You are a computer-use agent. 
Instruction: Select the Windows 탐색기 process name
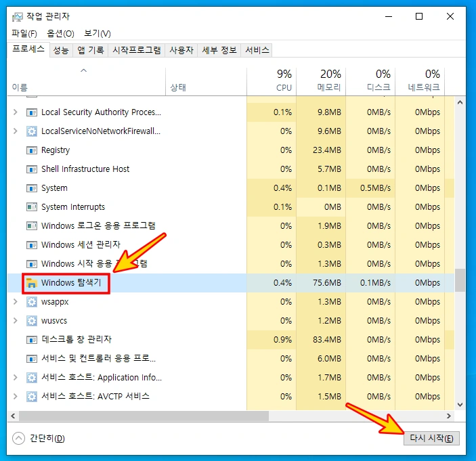pyautogui.click(x=71, y=283)
